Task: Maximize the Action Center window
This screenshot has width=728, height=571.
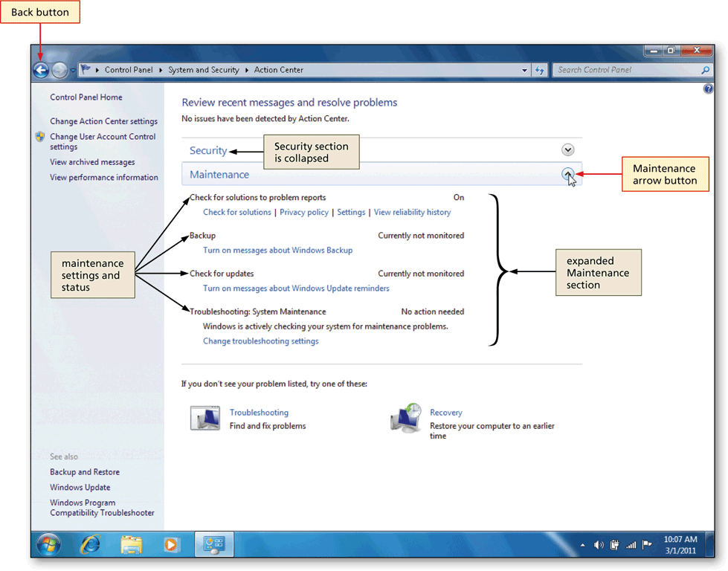Action: click(671, 50)
